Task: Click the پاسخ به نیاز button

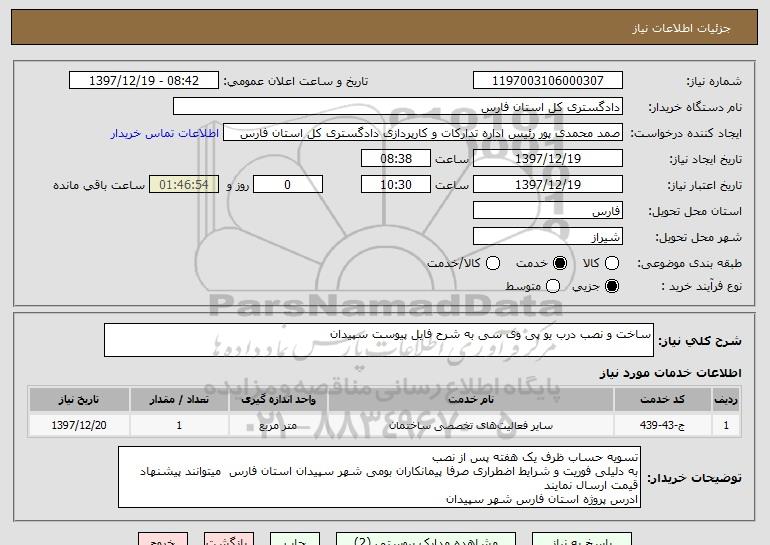Action: 582,539
